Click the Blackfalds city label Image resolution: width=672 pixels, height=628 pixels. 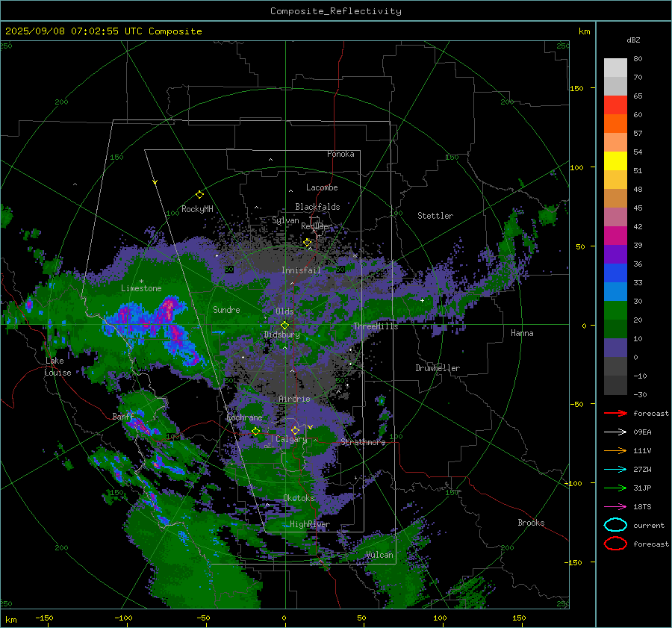tap(317, 207)
